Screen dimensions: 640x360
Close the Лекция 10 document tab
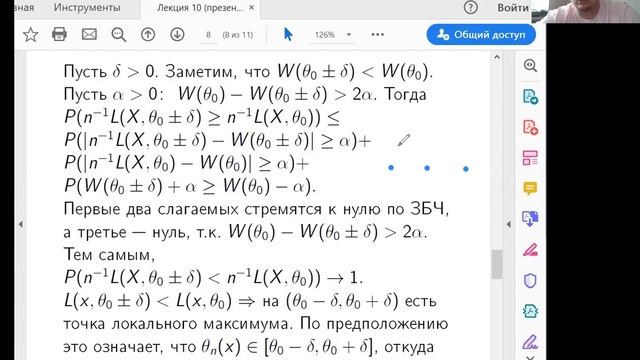tap(252, 7)
